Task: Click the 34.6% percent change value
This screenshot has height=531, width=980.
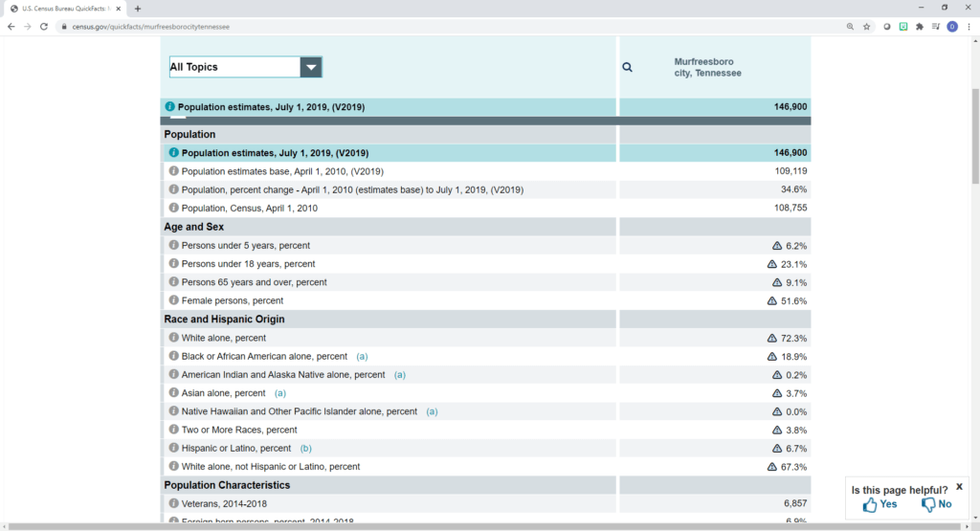Action: (x=793, y=188)
